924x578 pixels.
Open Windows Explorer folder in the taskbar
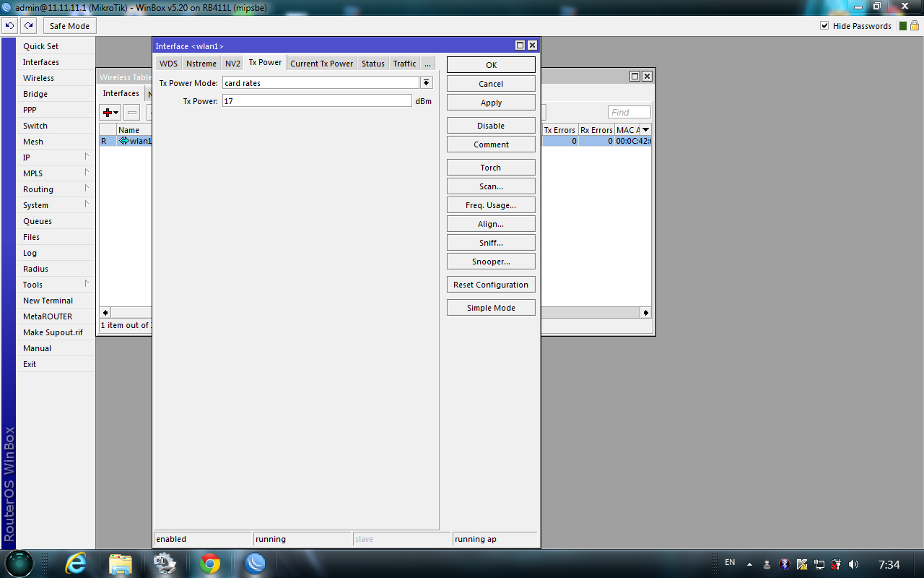121,563
